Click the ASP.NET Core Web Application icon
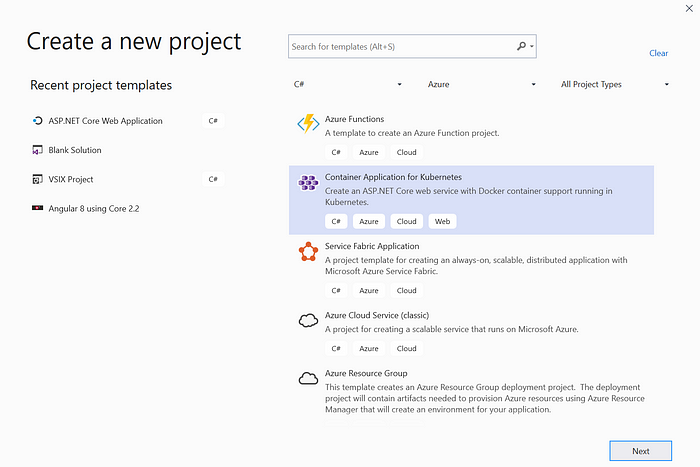 pos(38,121)
